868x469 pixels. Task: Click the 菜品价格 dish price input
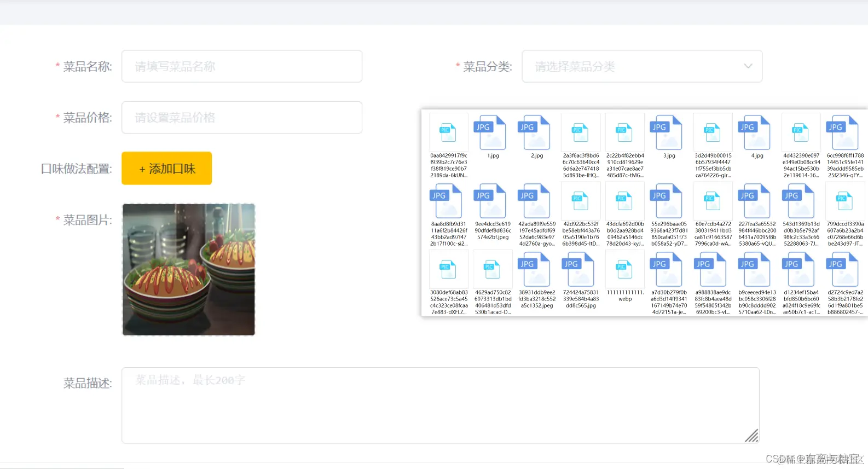242,117
